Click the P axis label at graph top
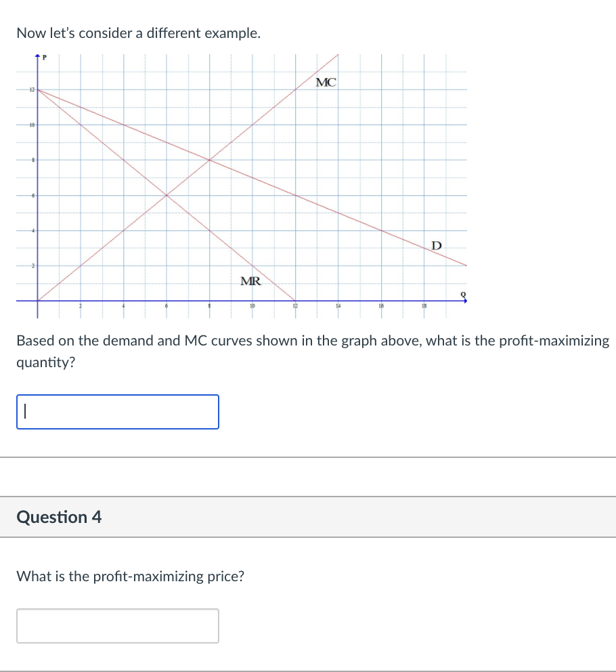Viewport: 616px width, 672px height. coord(44,59)
